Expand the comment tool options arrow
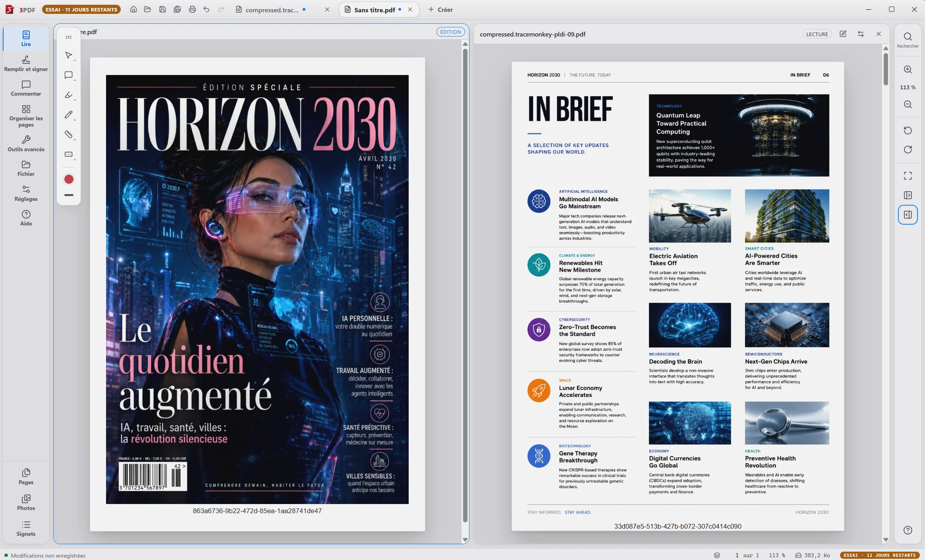This screenshot has width=925, height=560. click(x=75, y=80)
